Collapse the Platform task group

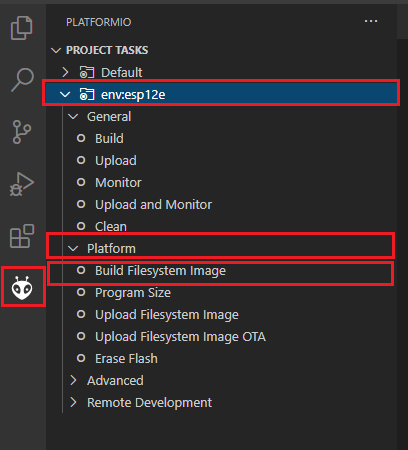coord(73,249)
